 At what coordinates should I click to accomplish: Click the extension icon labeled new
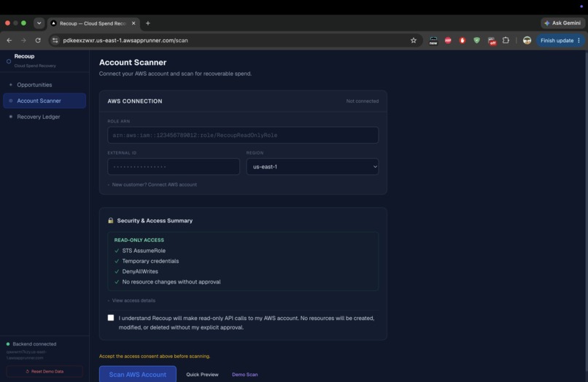click(x=433, y=41)
